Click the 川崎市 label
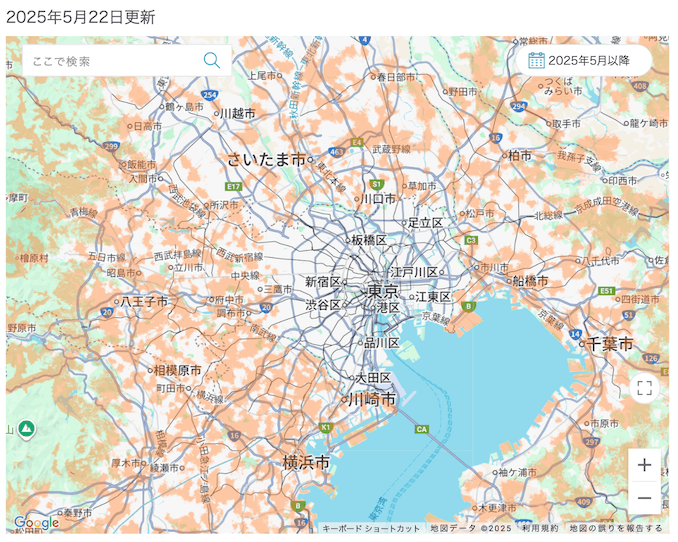 pyautogui.click(x=372, y=399)
